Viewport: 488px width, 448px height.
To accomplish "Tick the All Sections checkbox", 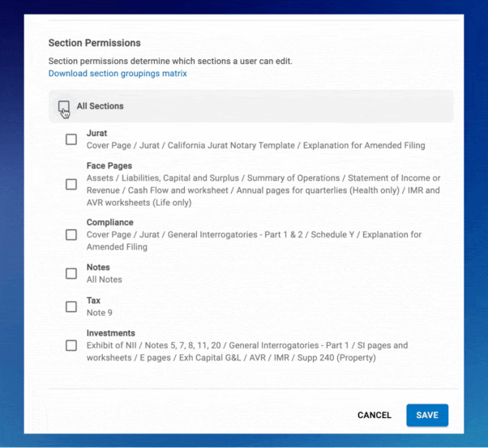I will (x=63, y=106).
